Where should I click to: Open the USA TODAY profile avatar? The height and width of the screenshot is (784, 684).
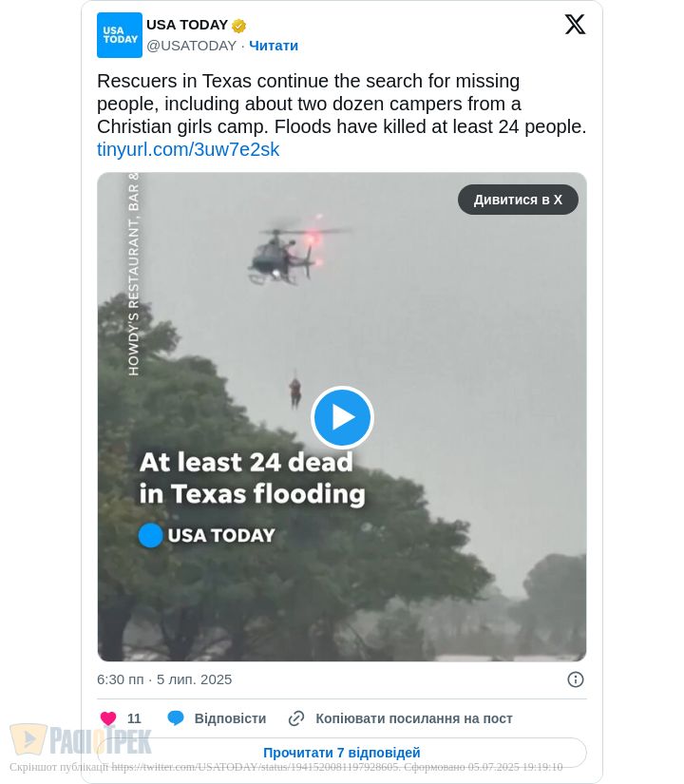point(120,35)
